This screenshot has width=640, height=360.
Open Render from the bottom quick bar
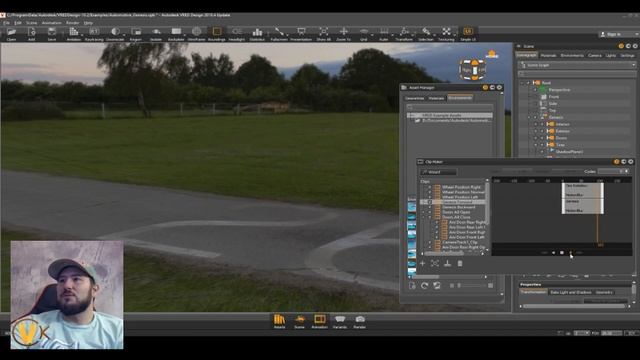[360, 320]
